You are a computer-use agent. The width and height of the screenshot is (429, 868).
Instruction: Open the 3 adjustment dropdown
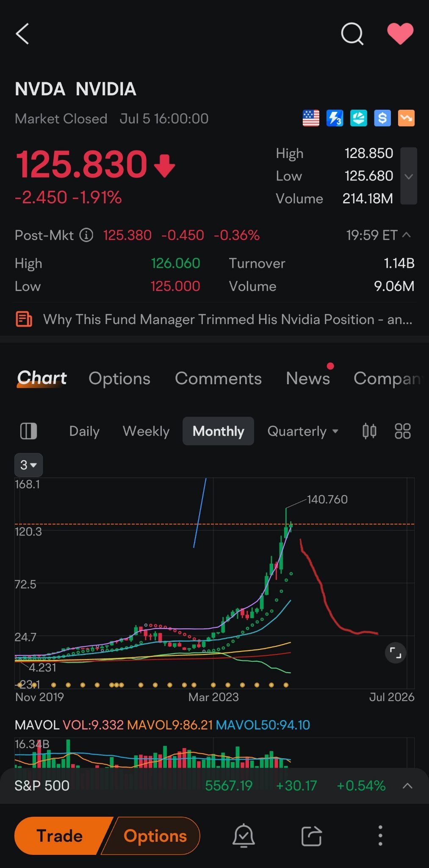click(28, 465)
